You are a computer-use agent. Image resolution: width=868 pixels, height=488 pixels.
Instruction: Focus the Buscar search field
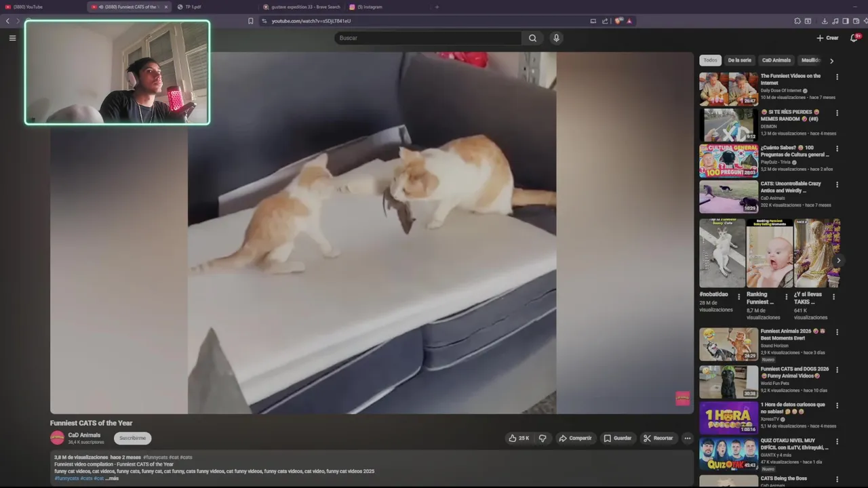(428, 38)
